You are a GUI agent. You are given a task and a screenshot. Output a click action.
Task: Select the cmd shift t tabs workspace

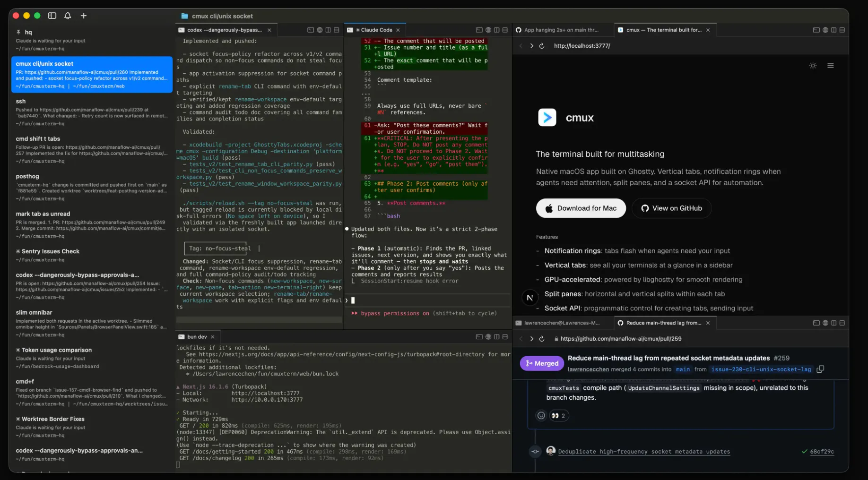coord(92,150)
